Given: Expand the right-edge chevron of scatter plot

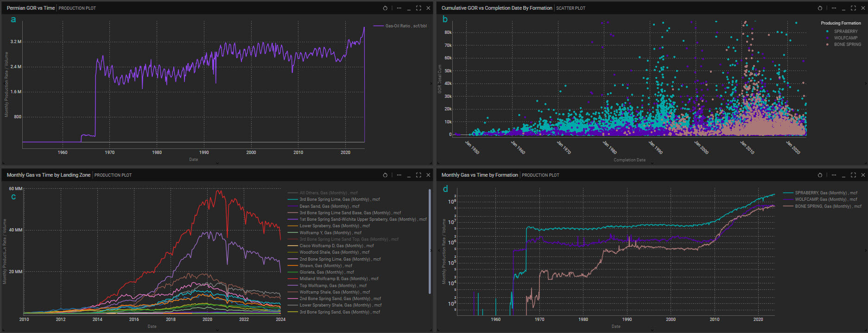Looking at the screenshot, I should (x=865, y=83).
